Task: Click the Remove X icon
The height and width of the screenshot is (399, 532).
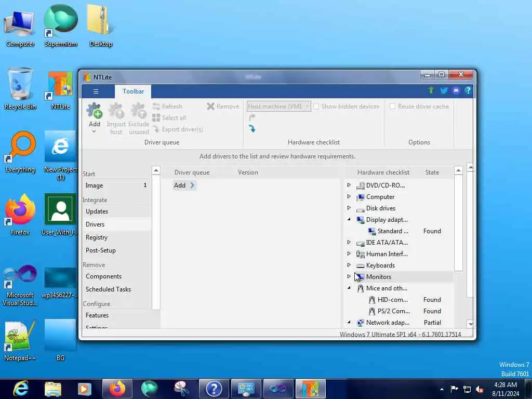Action: [x=210, y=107]
